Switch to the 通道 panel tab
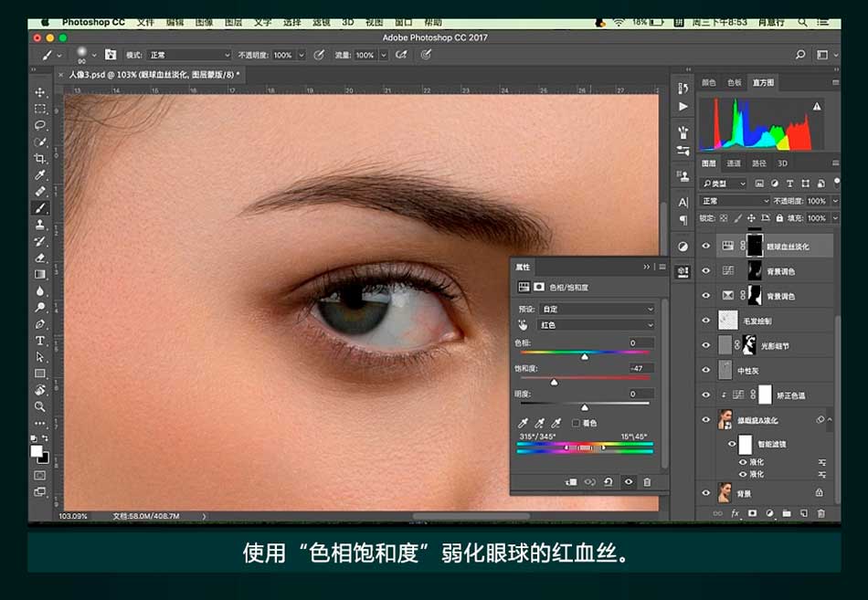The height and width of the screenshot is (600, 868). point(734,163)
